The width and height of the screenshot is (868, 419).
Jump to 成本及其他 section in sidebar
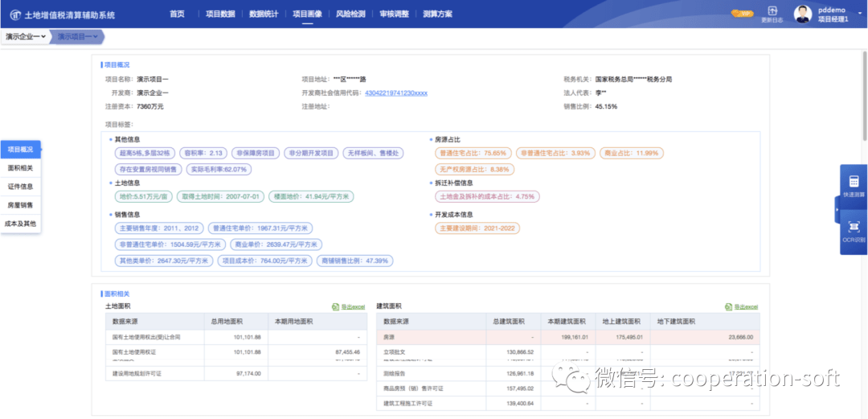(x=20, y=224)
